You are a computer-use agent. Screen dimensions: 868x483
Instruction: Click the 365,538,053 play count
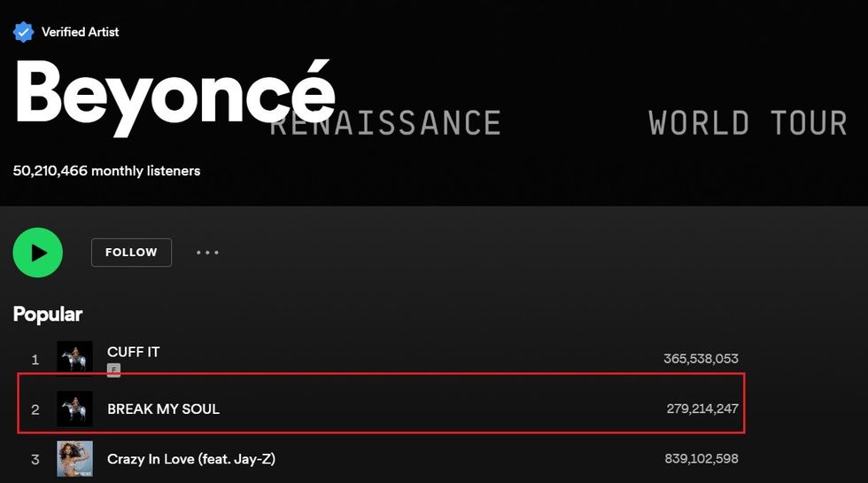point(701,359)
